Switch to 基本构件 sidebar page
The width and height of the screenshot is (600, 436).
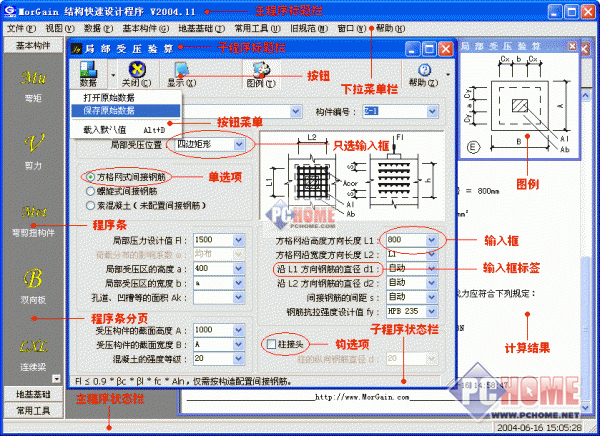[33, 45]
